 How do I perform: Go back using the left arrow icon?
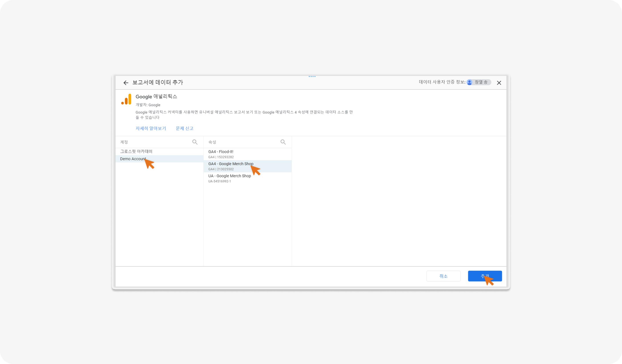(126, 83)
